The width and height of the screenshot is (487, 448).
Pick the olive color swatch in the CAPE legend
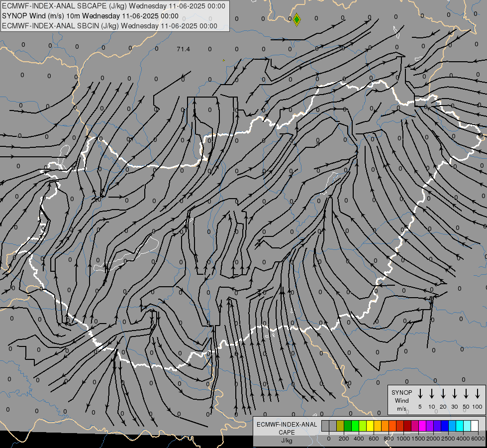[x=340, y=426]
